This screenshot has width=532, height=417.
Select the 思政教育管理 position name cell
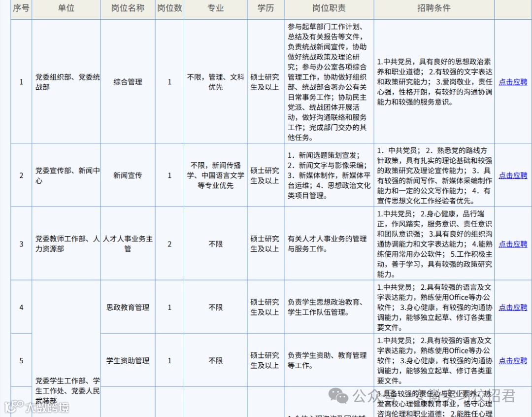click(128, 307)
